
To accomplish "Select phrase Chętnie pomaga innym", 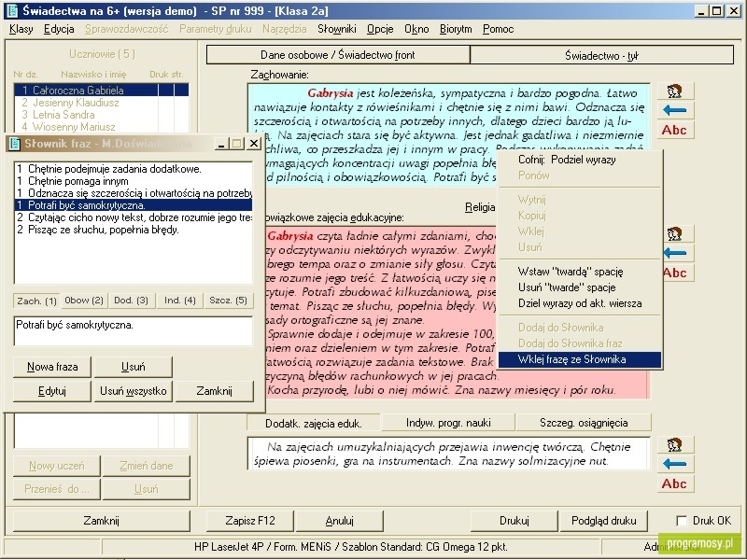I will point(133,181).
